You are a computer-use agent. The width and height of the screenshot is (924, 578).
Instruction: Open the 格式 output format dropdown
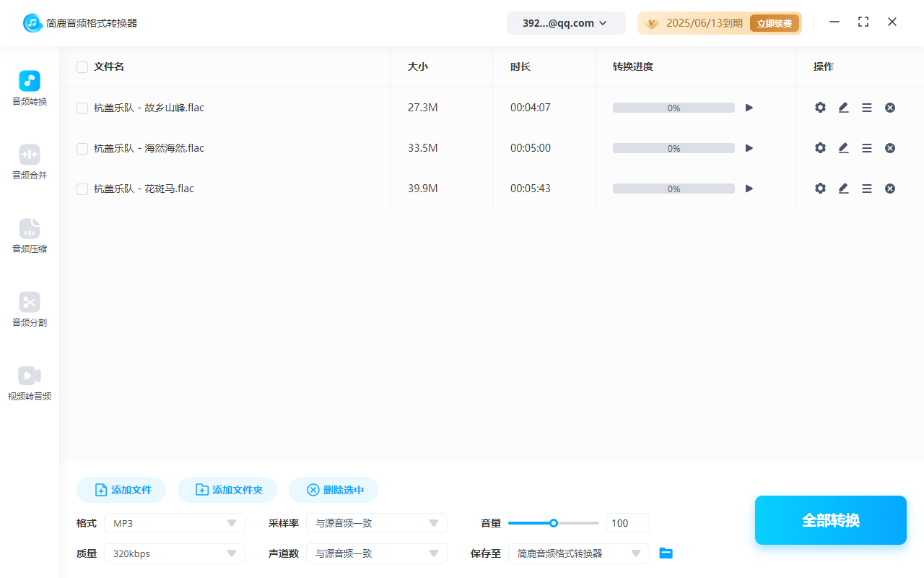174,522
